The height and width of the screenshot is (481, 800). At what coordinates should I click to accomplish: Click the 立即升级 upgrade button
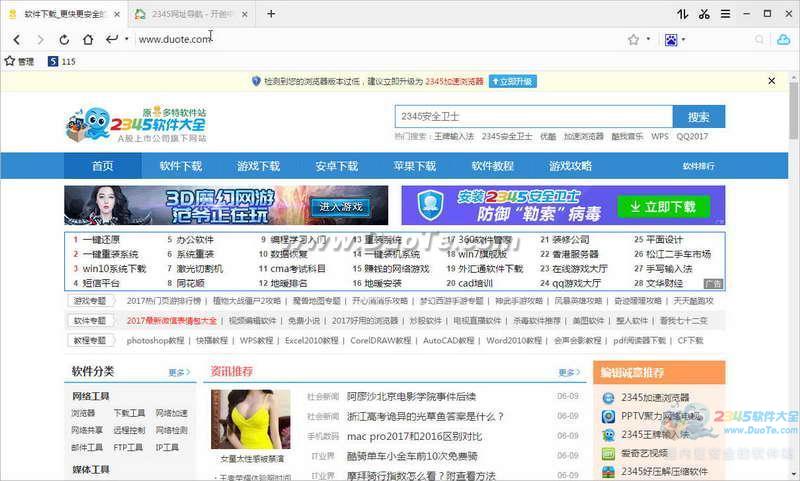pyautogui.click(x=511, y=81)
